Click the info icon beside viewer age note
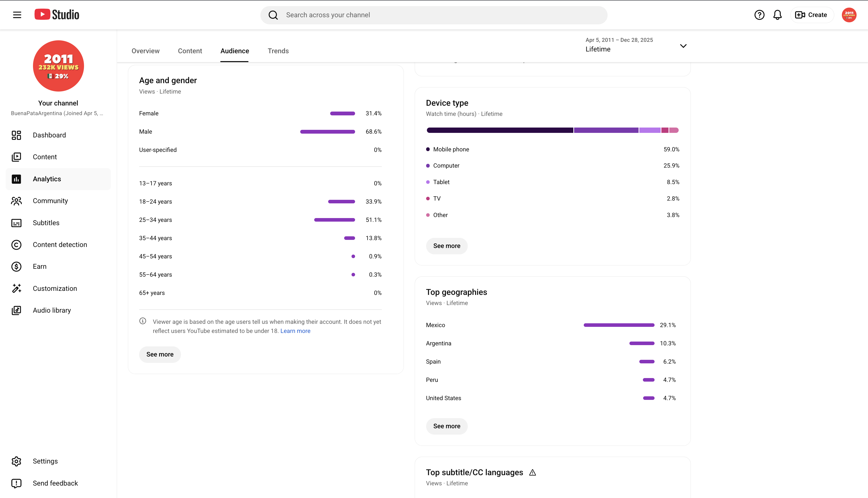 click(143, 321)
